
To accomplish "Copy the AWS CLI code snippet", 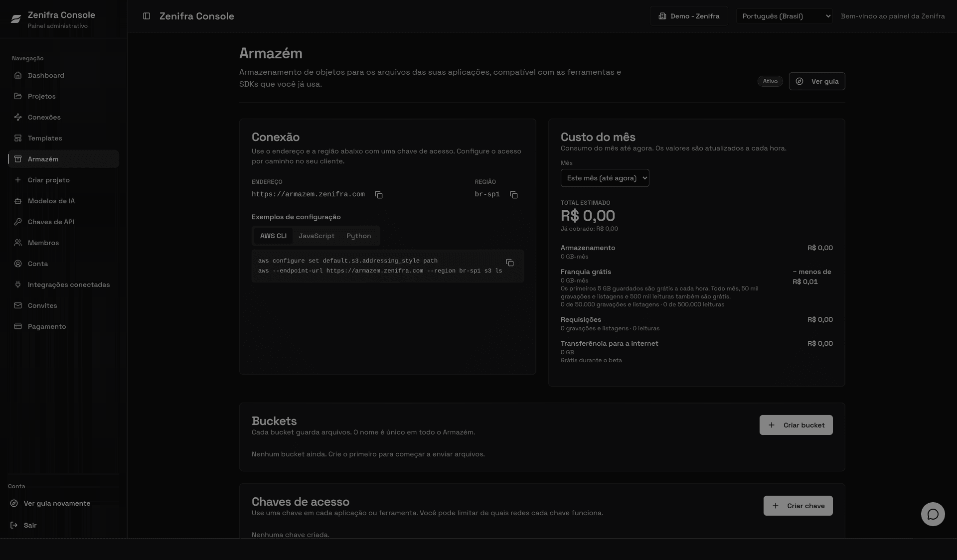I will (510, 263).
